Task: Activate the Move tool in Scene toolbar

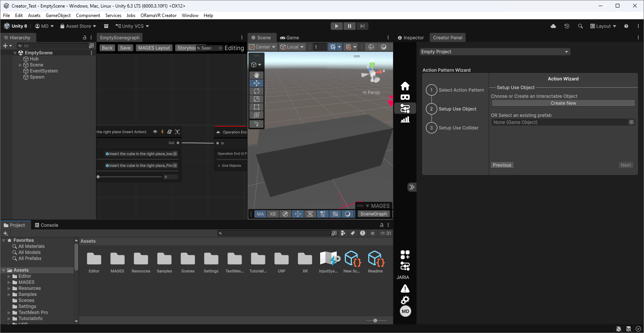Action: [x=257, y=83]
